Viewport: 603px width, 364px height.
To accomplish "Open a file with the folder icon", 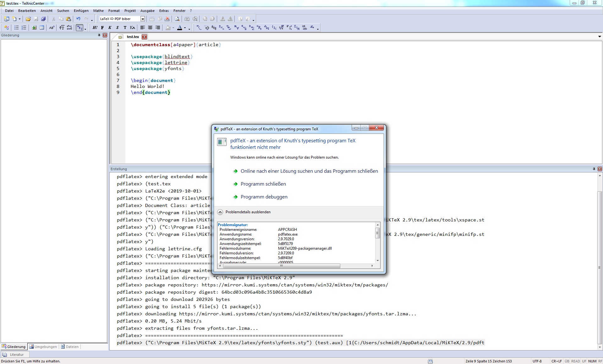I will (28, 19).
